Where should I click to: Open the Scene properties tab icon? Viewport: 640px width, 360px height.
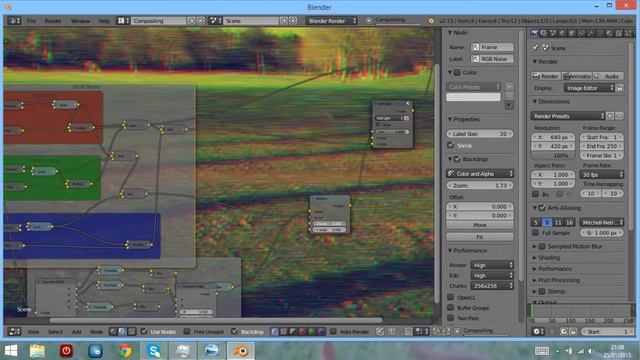pos(553,33)
